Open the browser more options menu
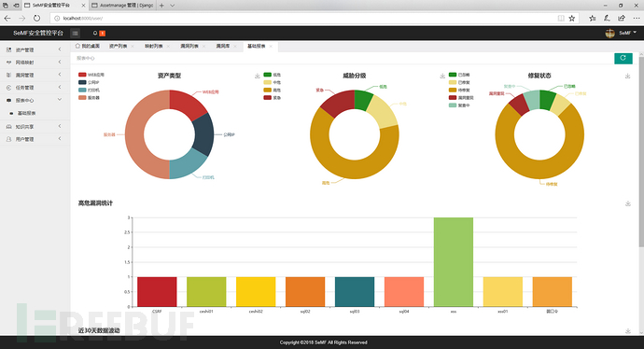The image size is (644, 349). [637, 18]
